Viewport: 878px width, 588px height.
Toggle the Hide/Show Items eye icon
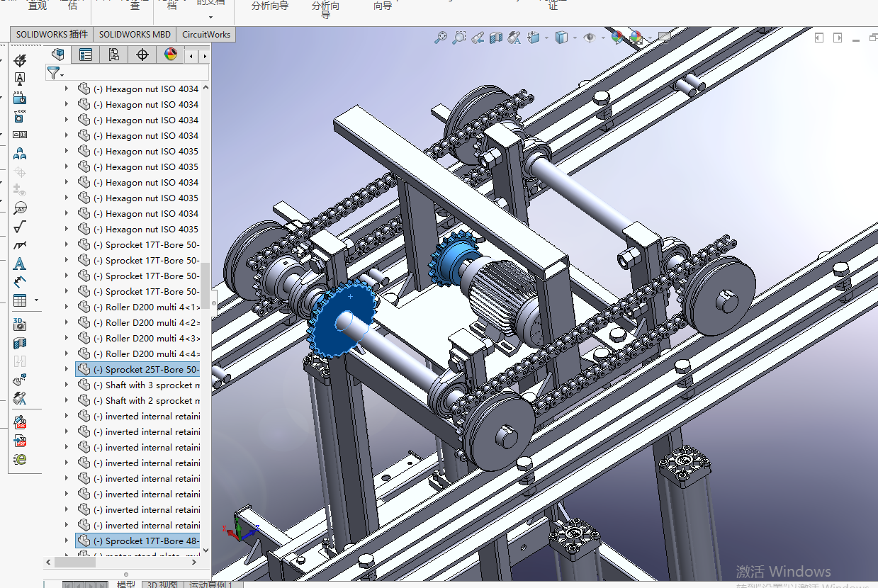590,38
